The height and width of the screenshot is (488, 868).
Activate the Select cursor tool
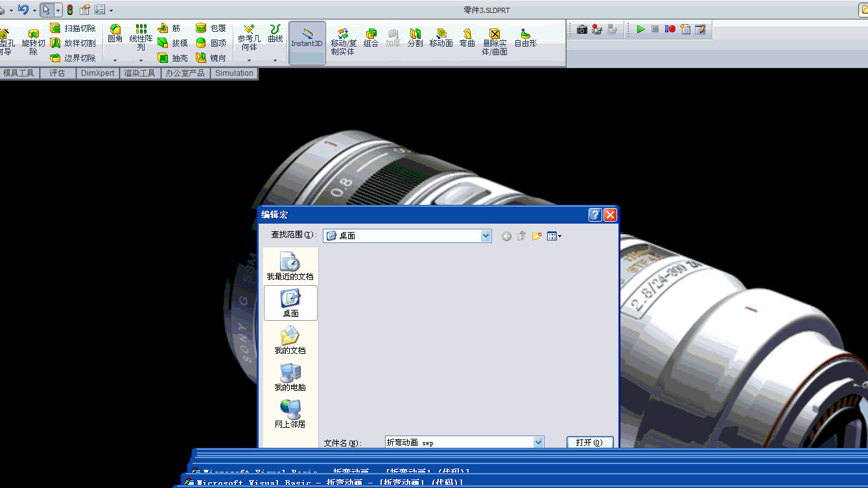pyautogui.click(x=46, y=10)
